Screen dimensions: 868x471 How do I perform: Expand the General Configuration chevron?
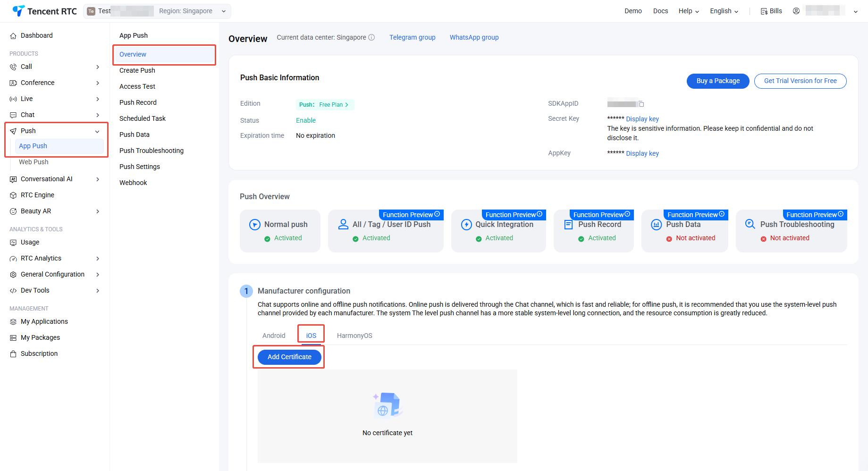(98, 275)
